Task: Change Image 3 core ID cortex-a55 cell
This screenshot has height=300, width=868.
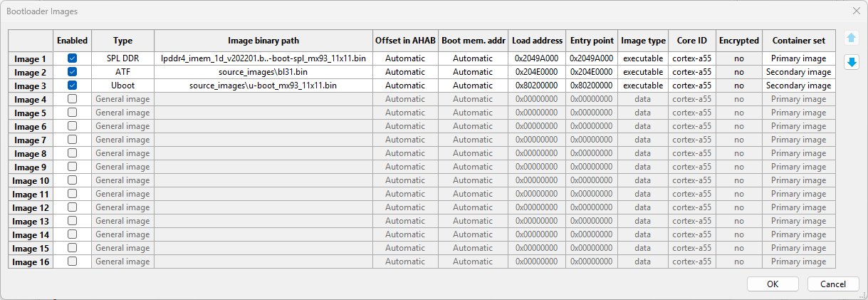Action: [691, 86]
